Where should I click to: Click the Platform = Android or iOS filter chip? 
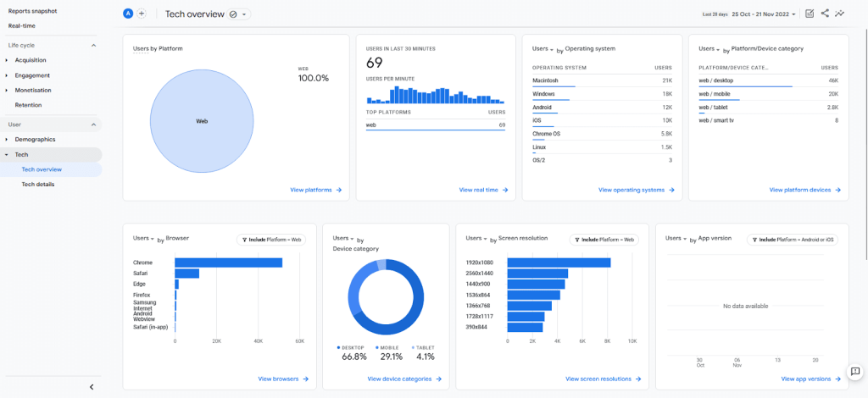click(793, 240)
